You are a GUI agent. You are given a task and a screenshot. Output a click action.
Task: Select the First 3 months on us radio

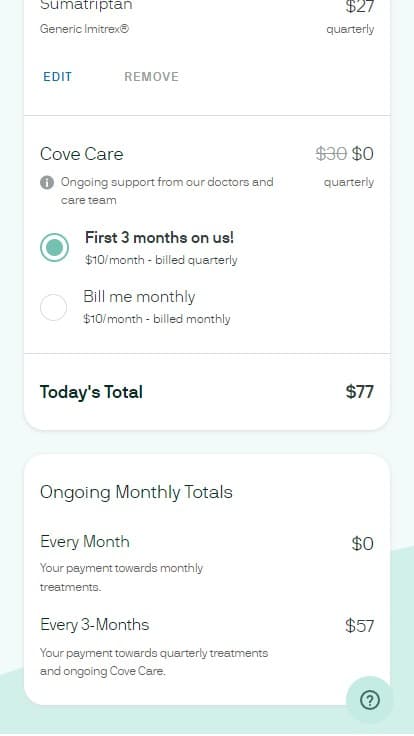point(54,247)
